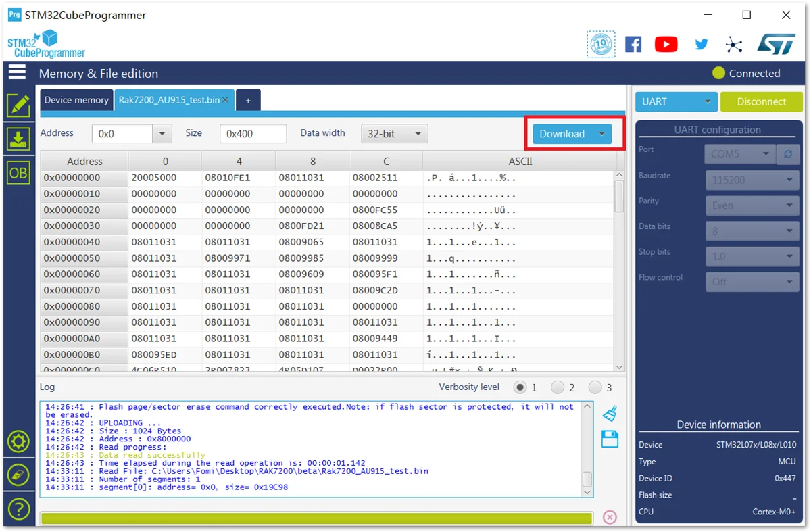Screen dimensions: 811x532
Task: Open the Flow control Off dropdown
Action: [x=752, y=282]
